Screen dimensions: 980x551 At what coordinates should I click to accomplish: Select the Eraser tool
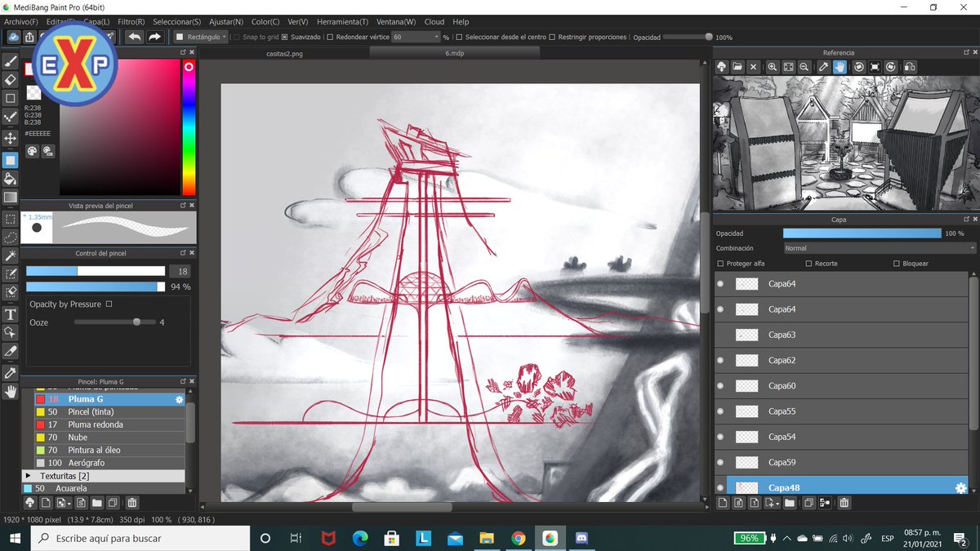click(11, 79)
